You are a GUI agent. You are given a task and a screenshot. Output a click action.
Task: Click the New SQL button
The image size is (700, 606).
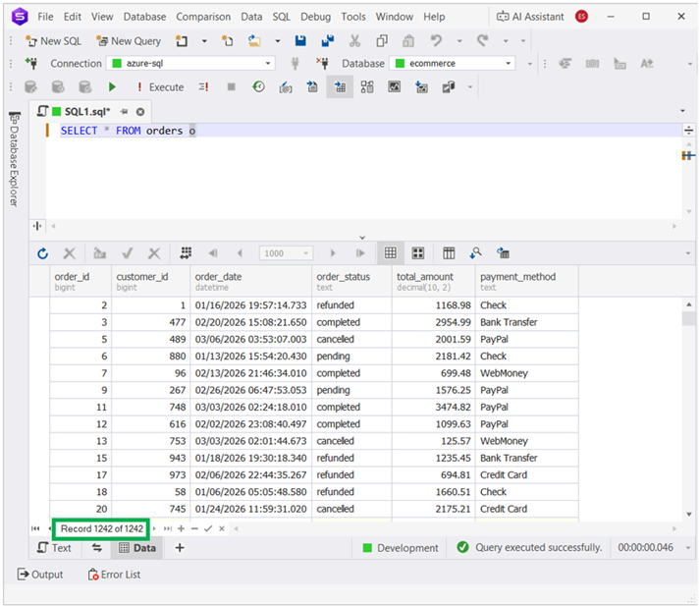coord(54,41)
